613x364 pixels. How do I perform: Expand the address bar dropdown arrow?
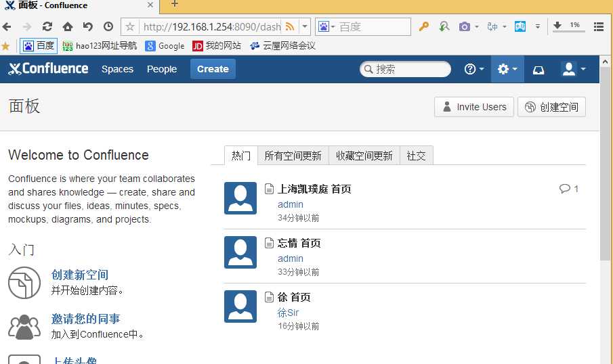click(x=305, y=26)
